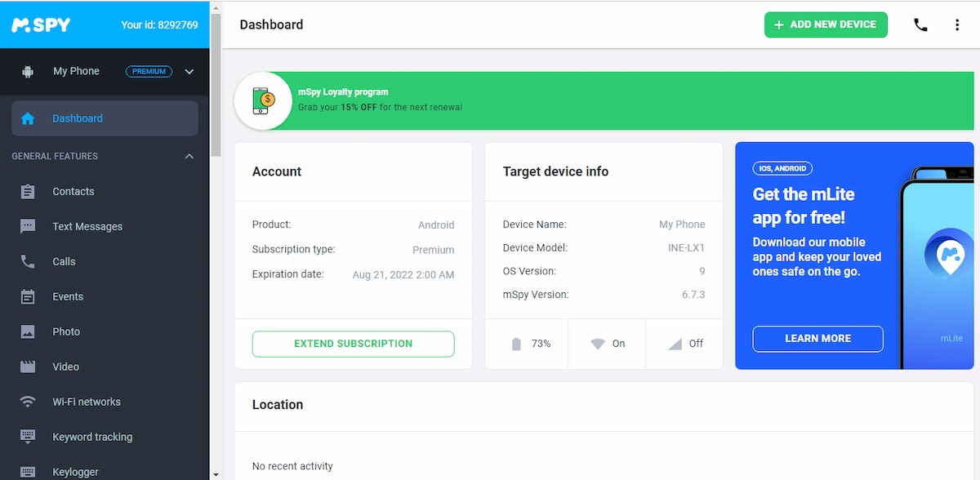Click the Photo image icon in sidebar

28,331
